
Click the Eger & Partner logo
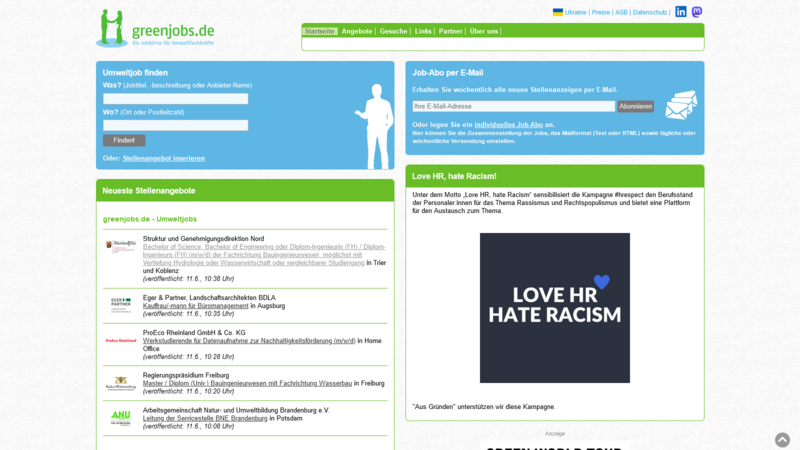121,304
